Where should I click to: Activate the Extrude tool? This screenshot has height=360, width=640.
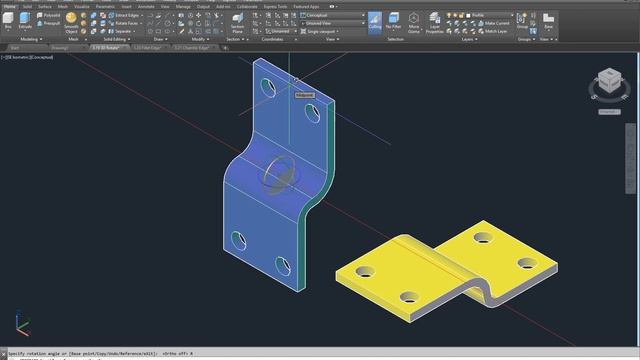pyautogui.click(x=25, y=21)
